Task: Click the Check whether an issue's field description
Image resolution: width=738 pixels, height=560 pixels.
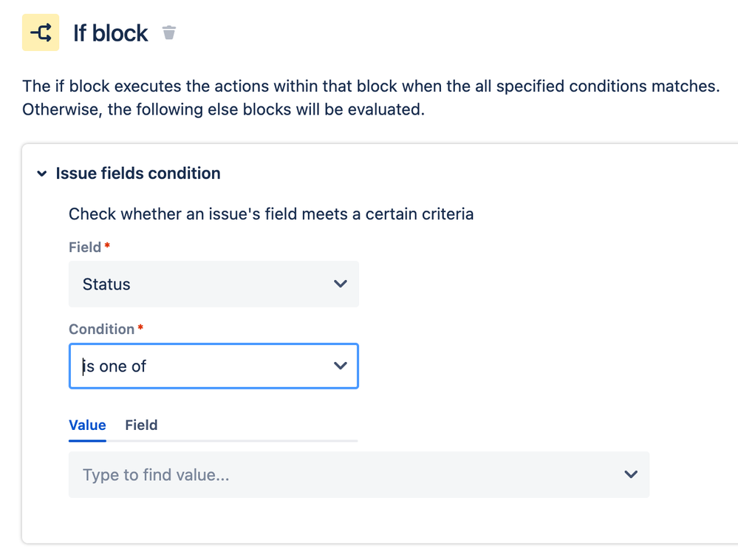Action: (x=270, y=214)
